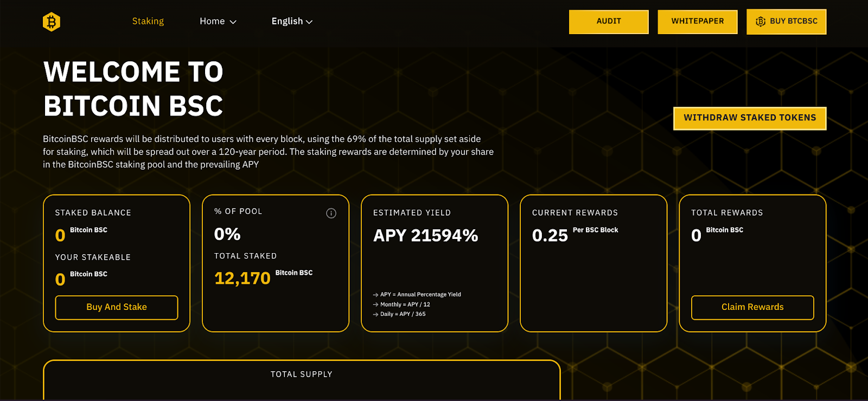Claim Rewards in Total Rewards card
This screenshot has height=401, width=868.
point(752,307)
